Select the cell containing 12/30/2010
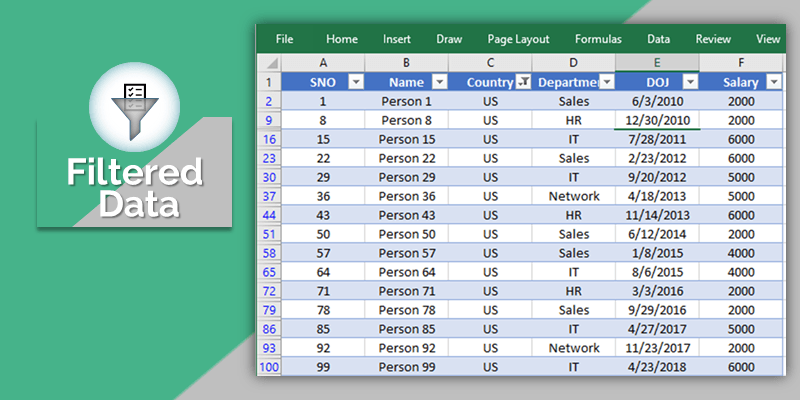The height and width of the screenshot is (400, 800). point(657,120)
